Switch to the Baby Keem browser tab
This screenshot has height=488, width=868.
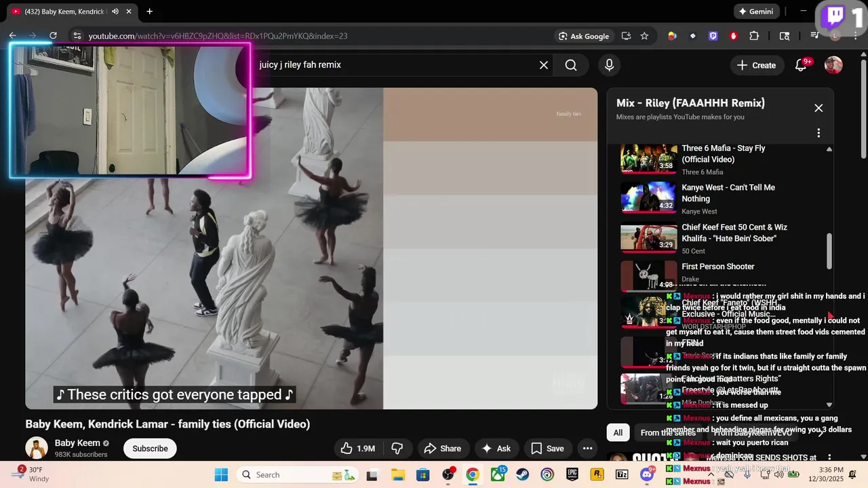[64, 12]
